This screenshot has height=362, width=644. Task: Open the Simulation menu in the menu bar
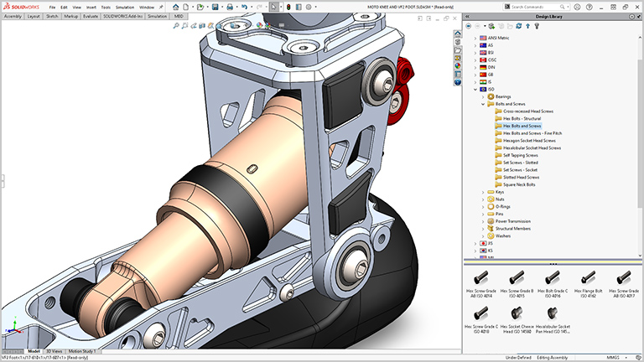click(x=124, y=7)
